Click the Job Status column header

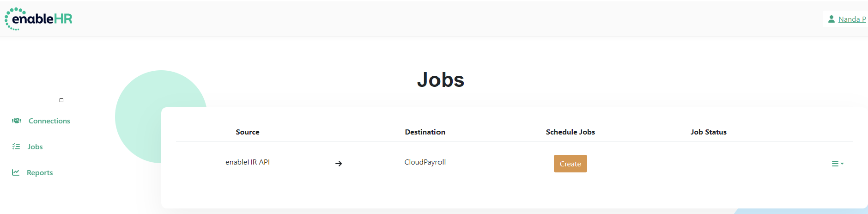pos(709,132)
